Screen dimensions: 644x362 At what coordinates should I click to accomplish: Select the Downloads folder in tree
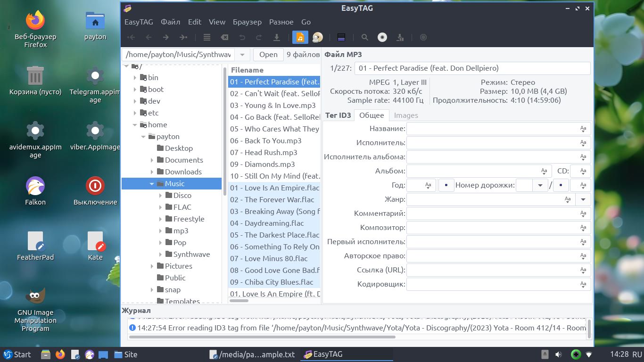(x=183, y=172)
